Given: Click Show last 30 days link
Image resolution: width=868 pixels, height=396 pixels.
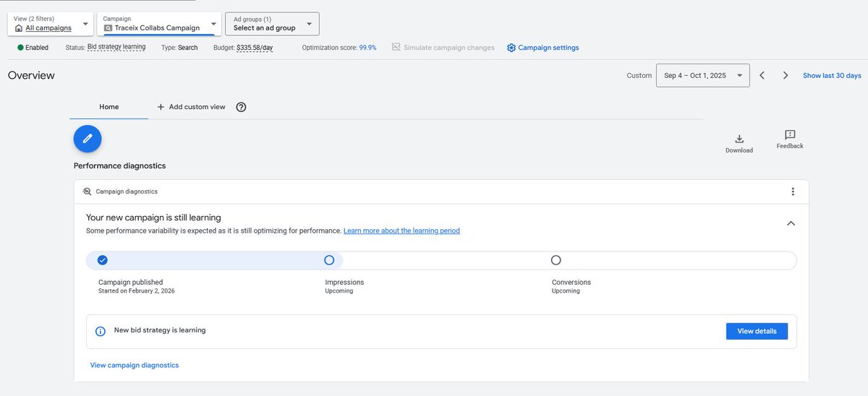Looking at the screenshot, I should [x=832, y=75].
